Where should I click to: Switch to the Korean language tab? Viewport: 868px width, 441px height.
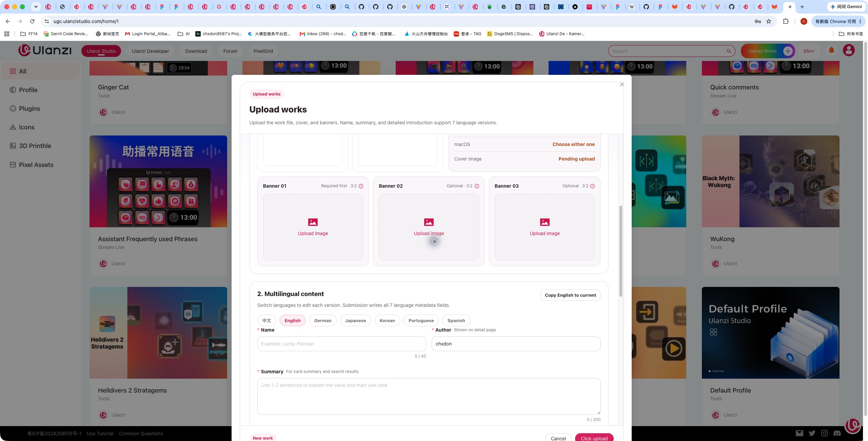[x=387, y=320]
